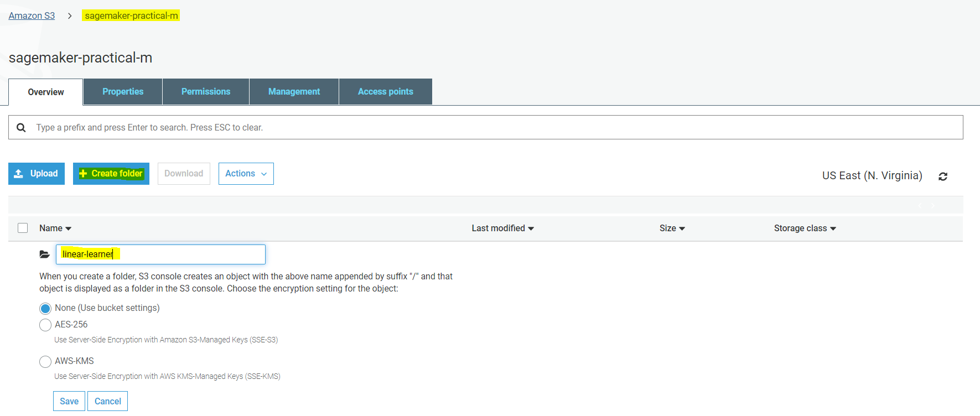Click the refresh icon beside US East

943,176
